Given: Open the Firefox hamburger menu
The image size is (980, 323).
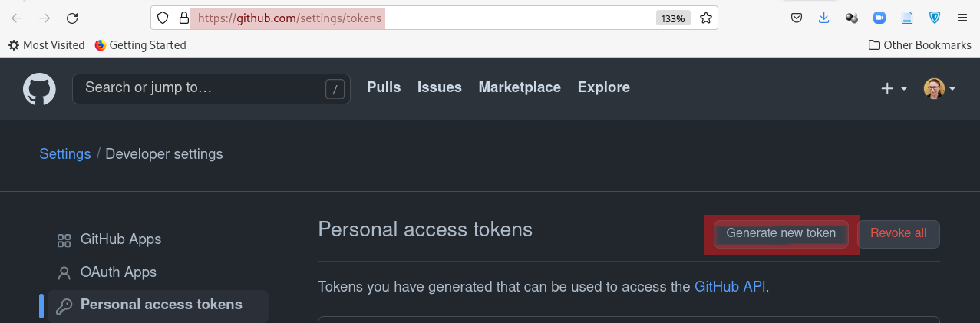Looking at the screenshot, I should (962, 18).
